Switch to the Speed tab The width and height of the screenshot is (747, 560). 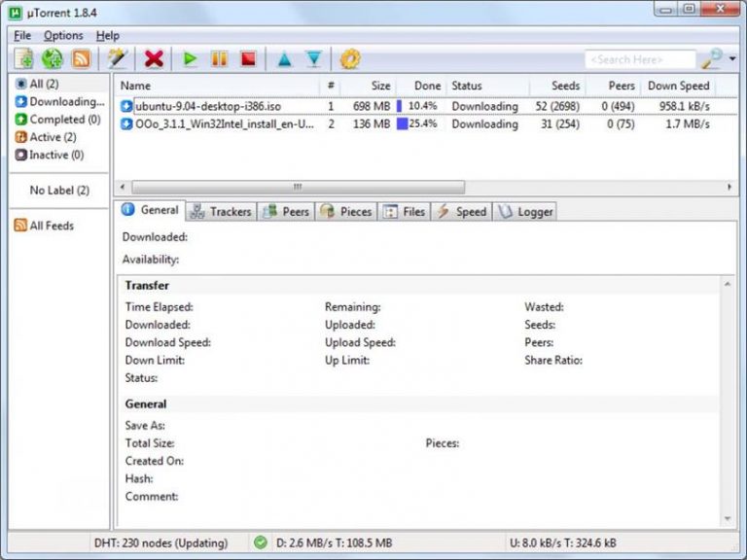click(x=461, y=211)
